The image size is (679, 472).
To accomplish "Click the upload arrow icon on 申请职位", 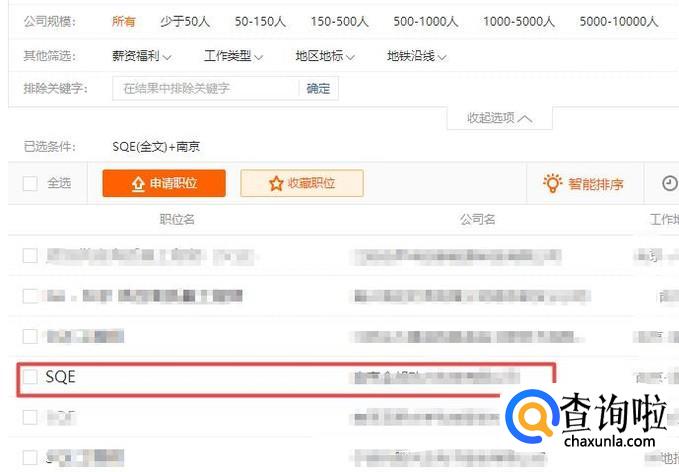I will tap(138, 184).
